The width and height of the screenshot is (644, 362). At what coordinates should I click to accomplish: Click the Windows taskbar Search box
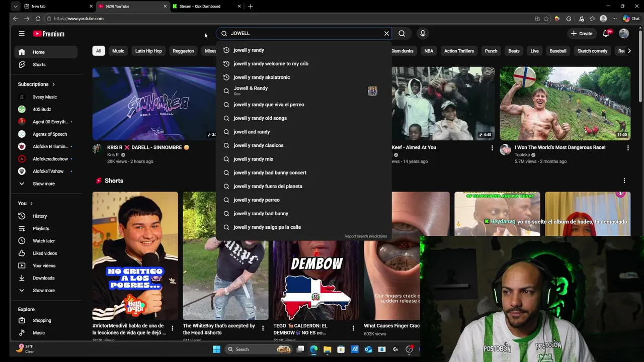259,349
